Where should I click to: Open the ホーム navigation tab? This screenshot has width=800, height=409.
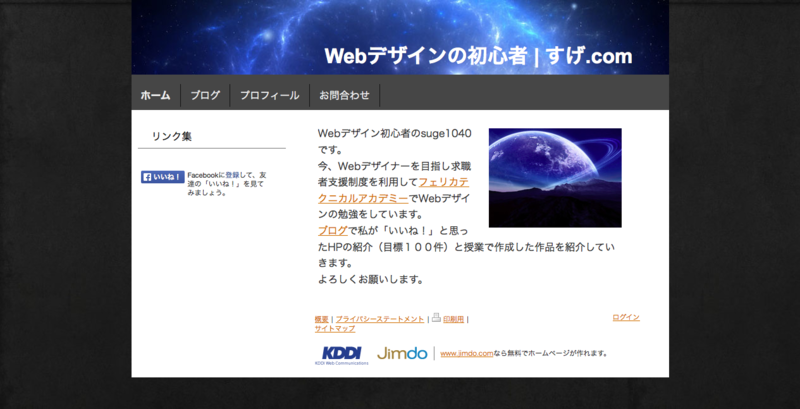(x=156, y=95)
